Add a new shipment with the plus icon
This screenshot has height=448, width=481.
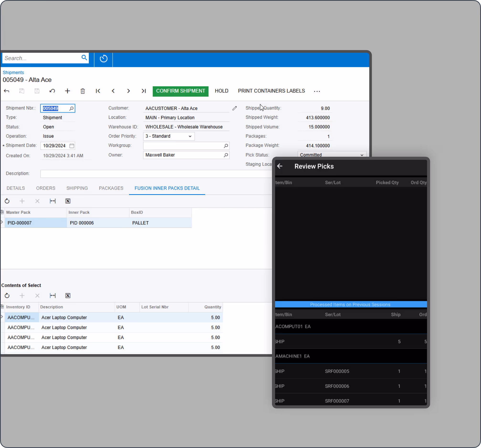click(x=68, y=91)
